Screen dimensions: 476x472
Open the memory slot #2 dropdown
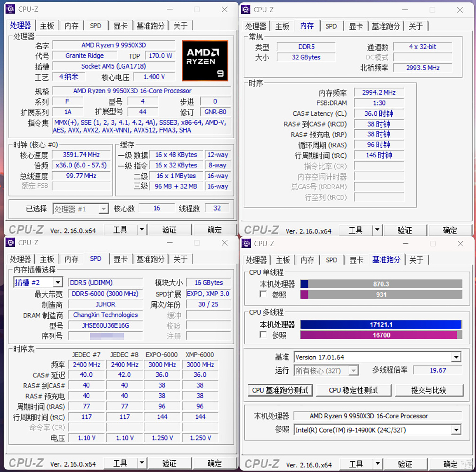[x=58, y=282]
